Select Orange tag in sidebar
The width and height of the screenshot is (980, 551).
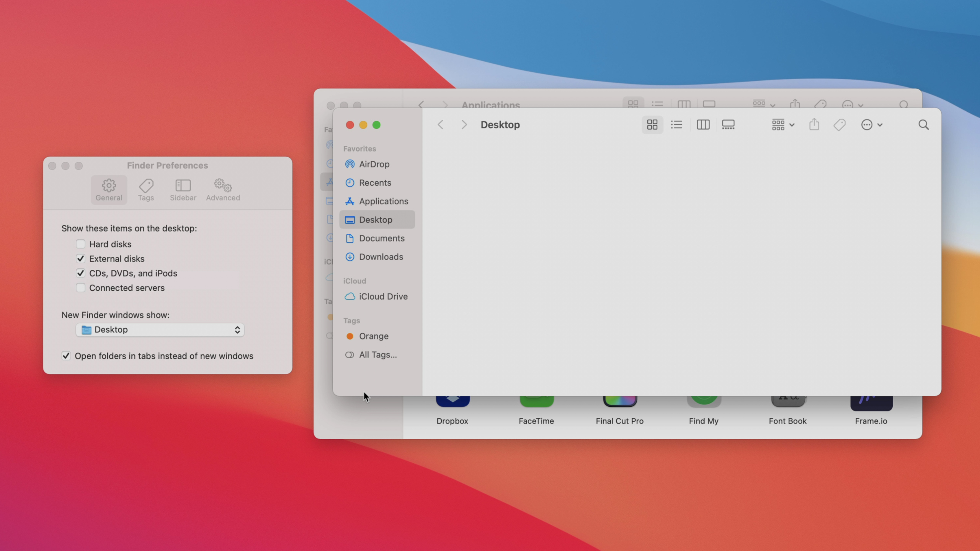pyautogui.click(x=374, y=336)
